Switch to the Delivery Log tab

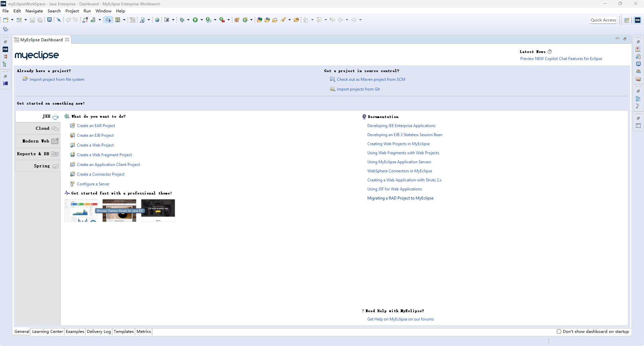(99, 332)
